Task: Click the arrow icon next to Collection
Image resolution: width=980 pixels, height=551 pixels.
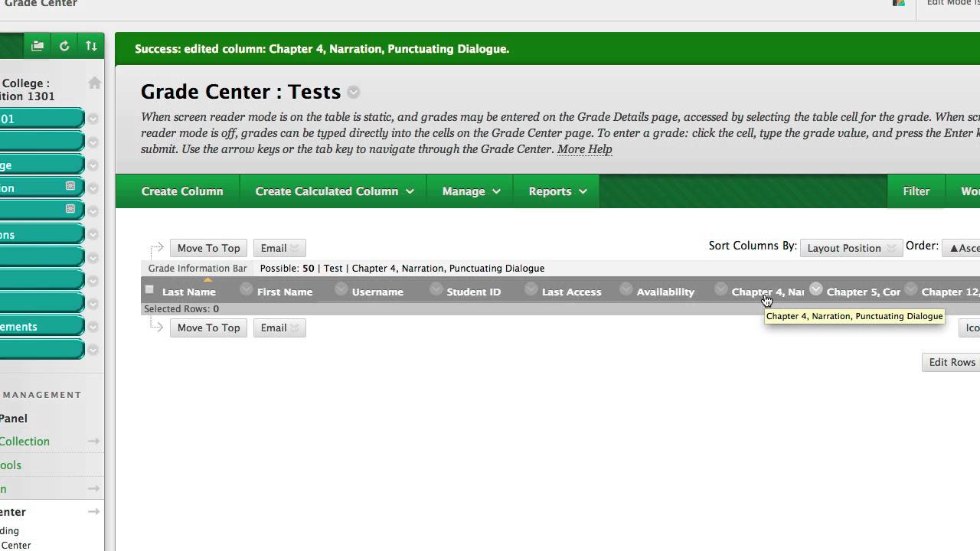Action: point(93,442)
